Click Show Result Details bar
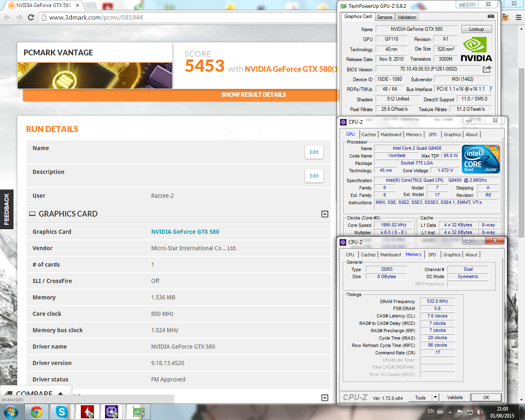The width and height of the screenshot is (525, 420). pyautogui.click(x=180, y=95)
